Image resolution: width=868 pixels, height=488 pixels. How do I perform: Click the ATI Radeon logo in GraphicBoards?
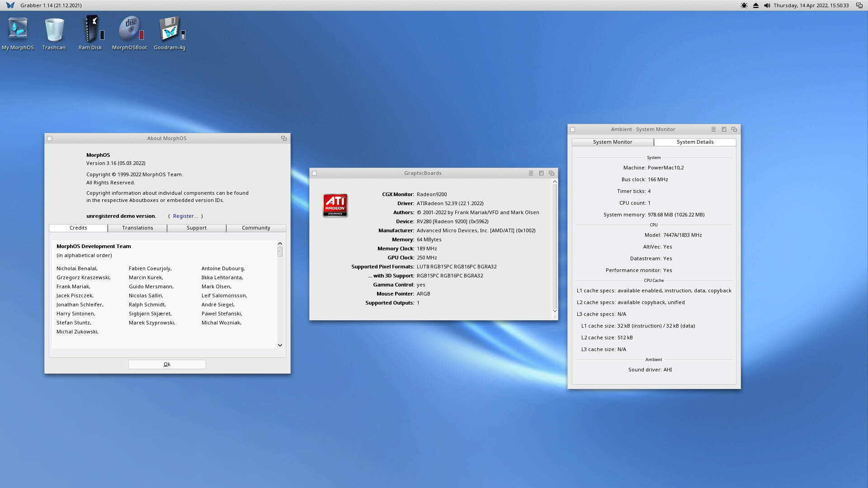click(335, 205)
